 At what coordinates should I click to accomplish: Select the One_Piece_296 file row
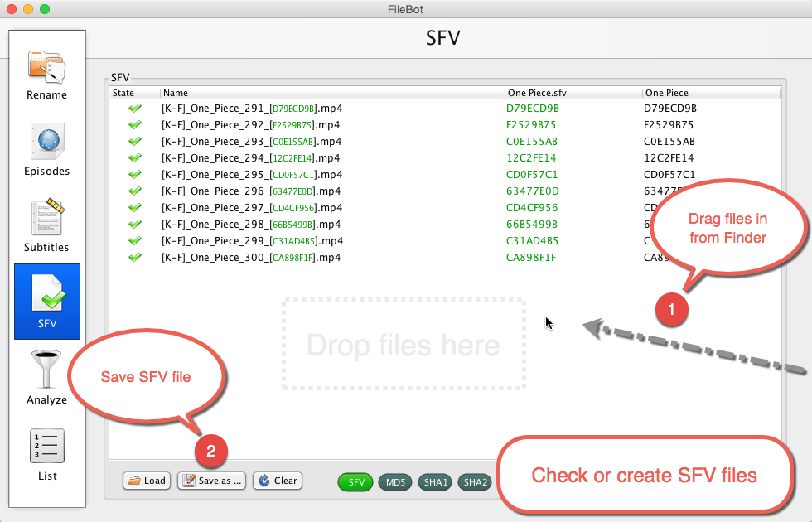coord(445,191)
